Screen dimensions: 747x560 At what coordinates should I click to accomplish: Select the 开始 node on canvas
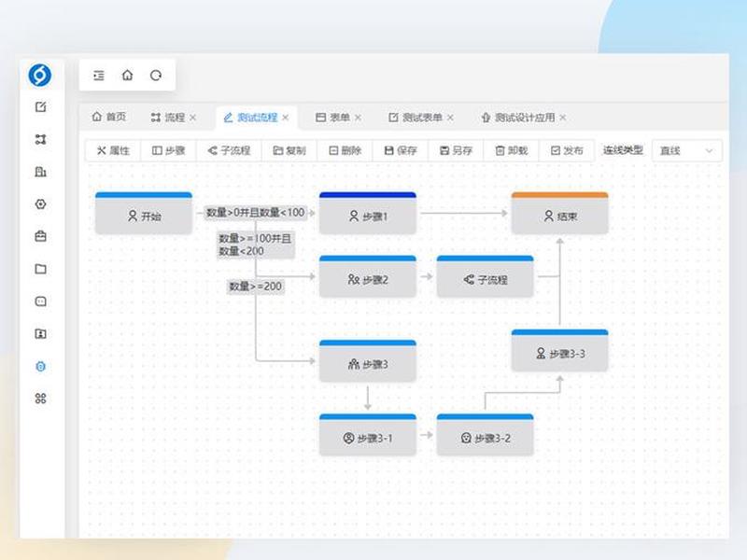point(144,213)
